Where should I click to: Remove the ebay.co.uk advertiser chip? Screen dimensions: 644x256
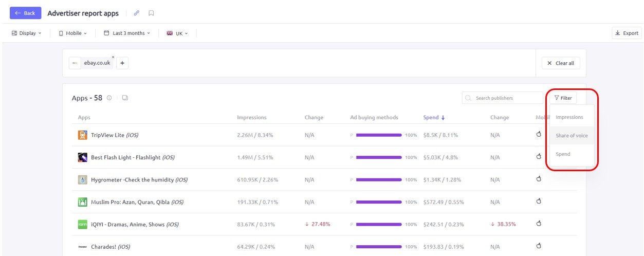pos(113,57)
